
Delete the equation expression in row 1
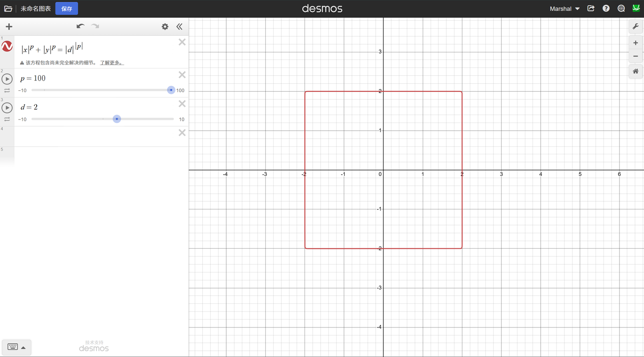(182, 42)
